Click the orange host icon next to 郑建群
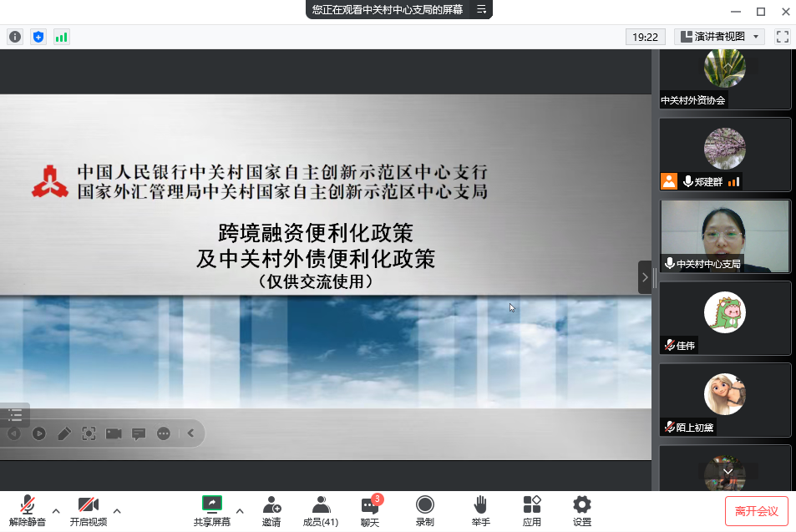The width and height of the screenshot is (796, 532). click(668, 181)
